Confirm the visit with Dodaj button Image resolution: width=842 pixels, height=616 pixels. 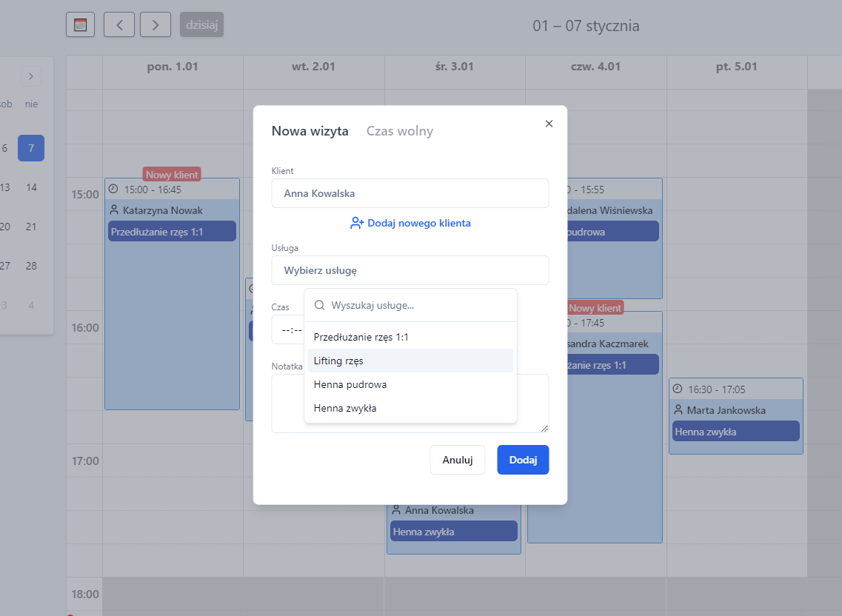click(523, 460)
